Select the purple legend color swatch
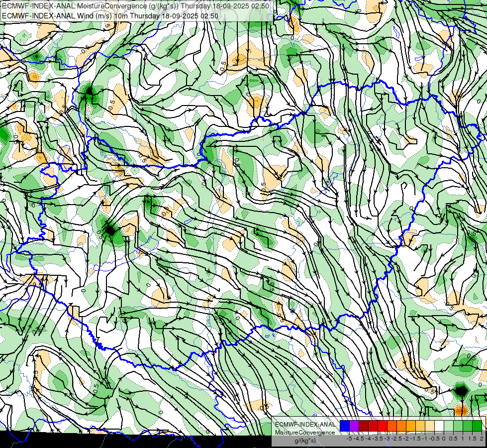The width and height of the screenshot is (487, 448). (354, 426)
